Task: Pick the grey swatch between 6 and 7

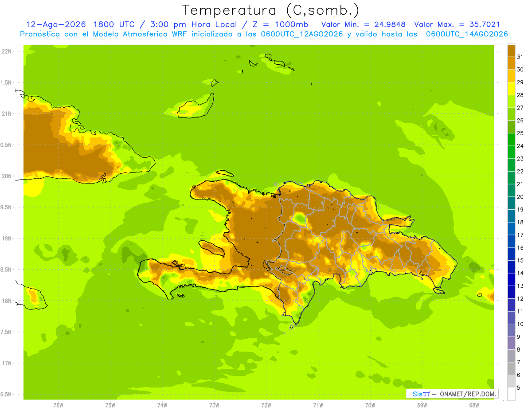Action: point(512,368)
